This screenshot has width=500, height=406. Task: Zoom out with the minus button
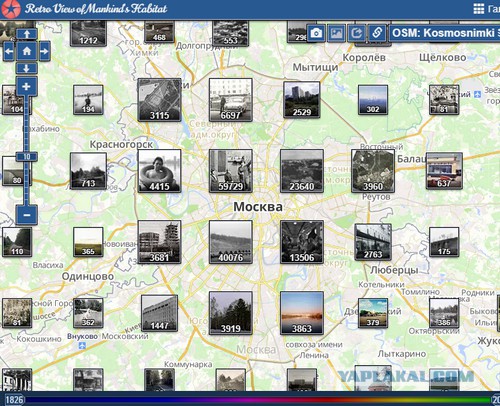pyautogui.click(x=26, y=215)
